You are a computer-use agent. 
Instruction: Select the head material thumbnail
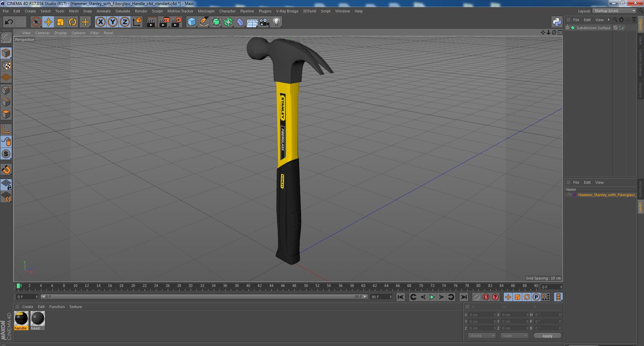click(x=38, y=318)
